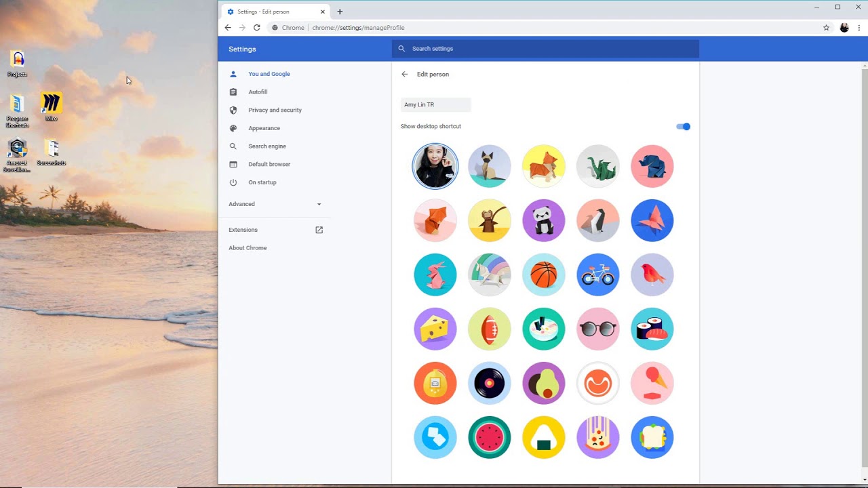
Task: Choose the panda avatar
Action: point(544,220)
